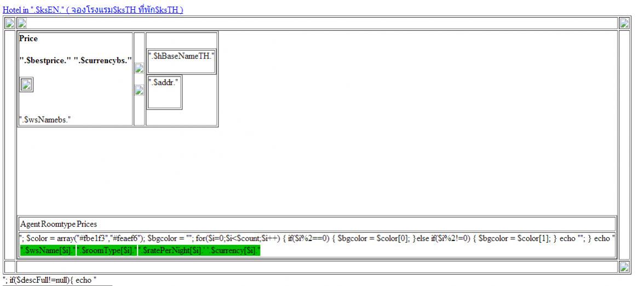This screenshot has width=644, height=286.
Task: Click the green '$roomType[$i]' cell
Action: coord(107,251)
